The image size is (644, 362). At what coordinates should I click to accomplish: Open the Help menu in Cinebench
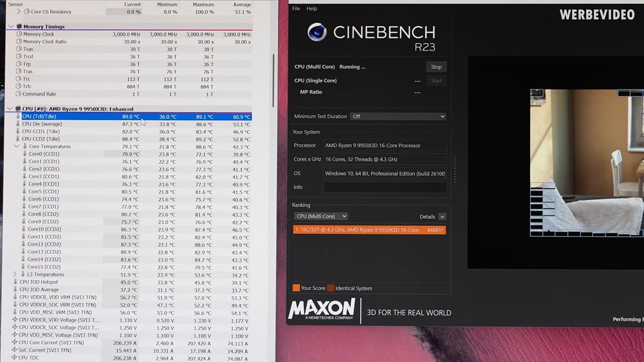pyautogui.click(x=312, y=8)
